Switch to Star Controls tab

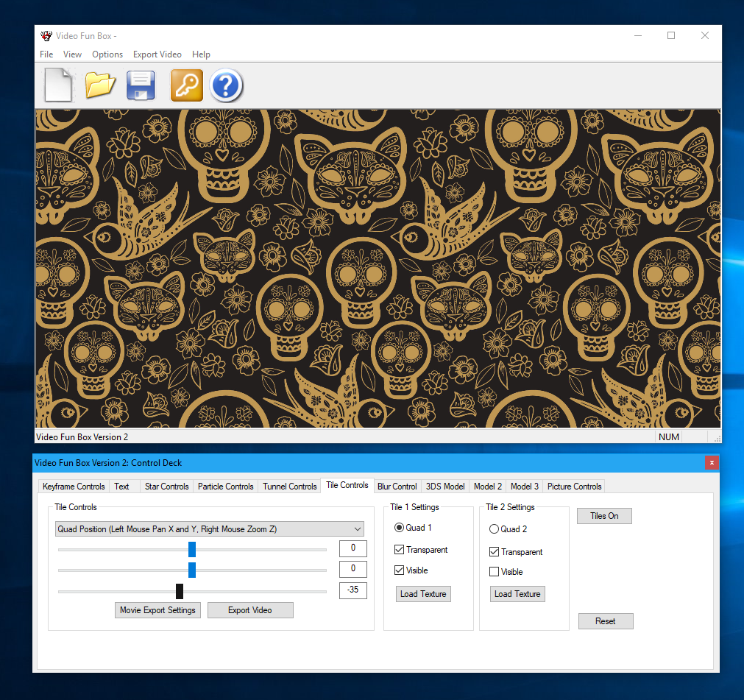coord(166,487)
